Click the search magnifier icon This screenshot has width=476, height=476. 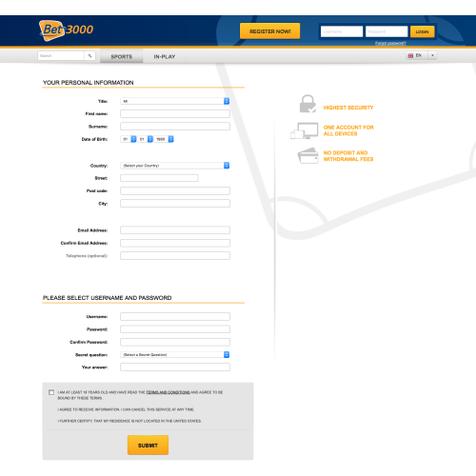coord(89,56)
